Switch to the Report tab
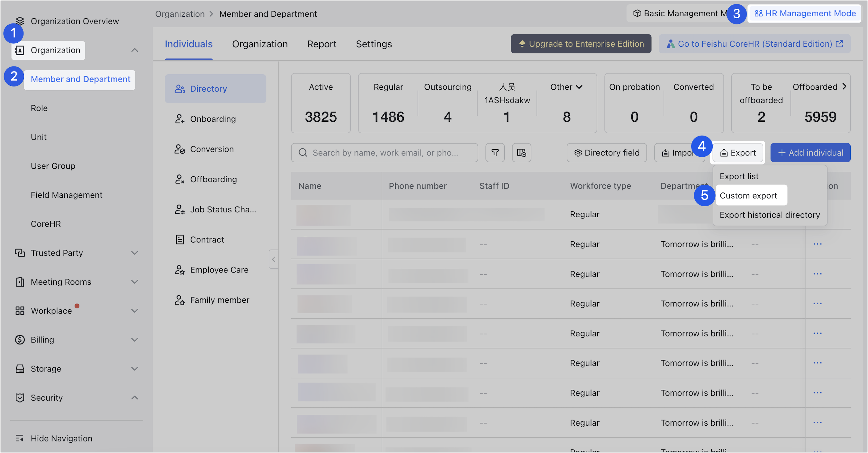 tap(321, 44)
